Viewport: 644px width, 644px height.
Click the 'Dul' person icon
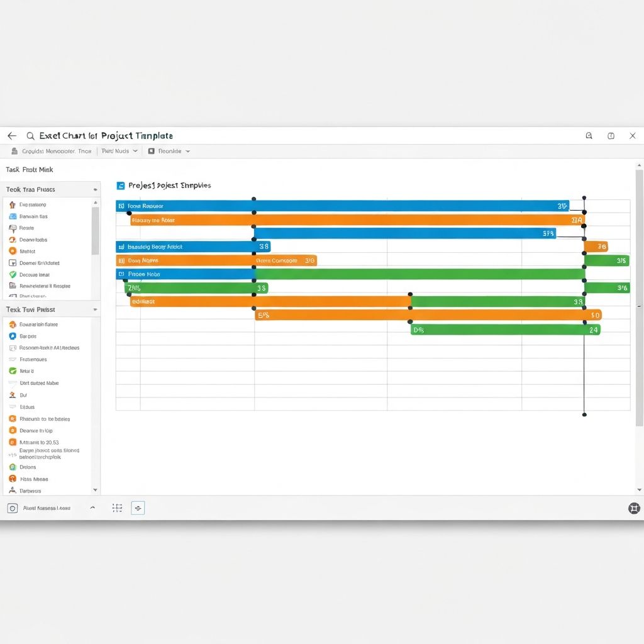point(13,395)
